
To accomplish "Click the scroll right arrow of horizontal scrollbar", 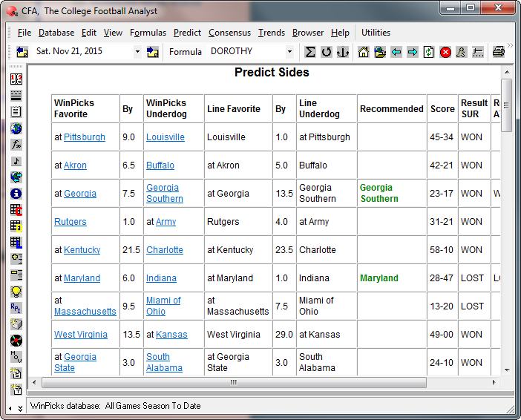I will (x=494, y=382).
